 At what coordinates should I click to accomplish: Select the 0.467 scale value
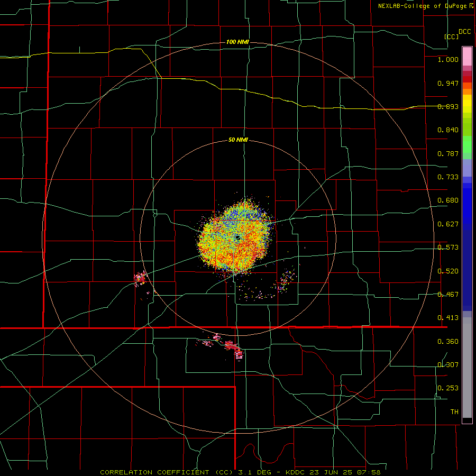click(448, 295)
